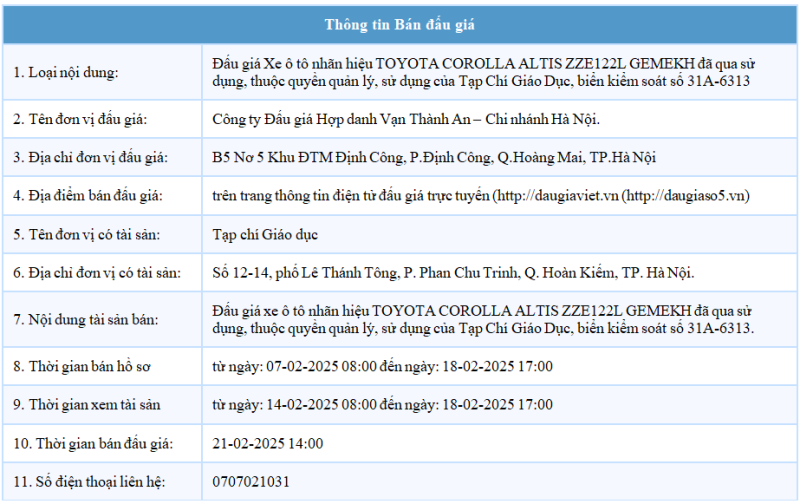Click the '21-02-2025 14:00' auction time
Screen dimensions: 800x504
coord(268,443)
